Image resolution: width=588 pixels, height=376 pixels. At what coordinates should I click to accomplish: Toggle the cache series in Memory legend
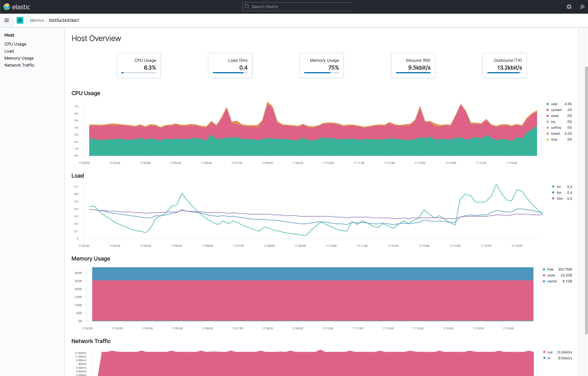coord(552,281)
